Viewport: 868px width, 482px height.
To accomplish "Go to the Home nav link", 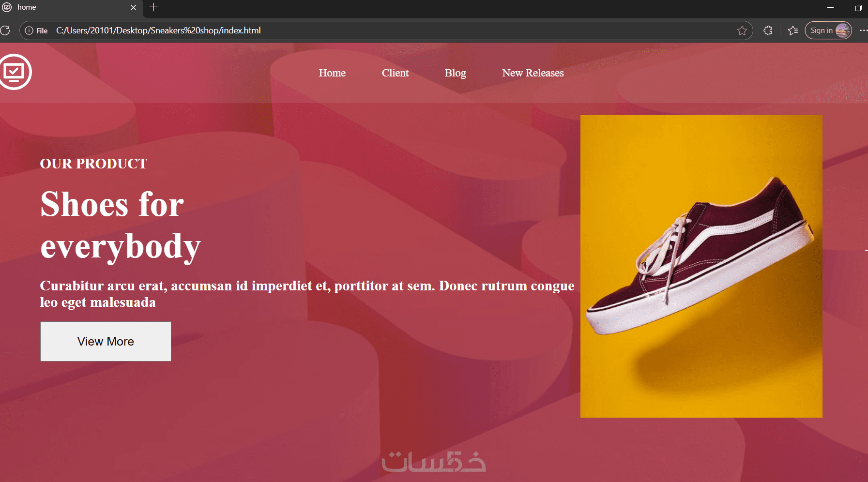I will [x=332, y=73].
